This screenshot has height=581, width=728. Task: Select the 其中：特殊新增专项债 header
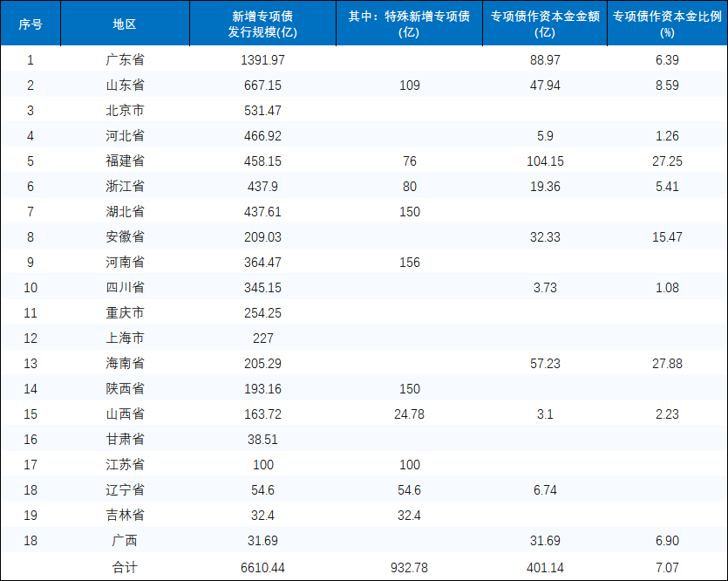pos(409,24)
